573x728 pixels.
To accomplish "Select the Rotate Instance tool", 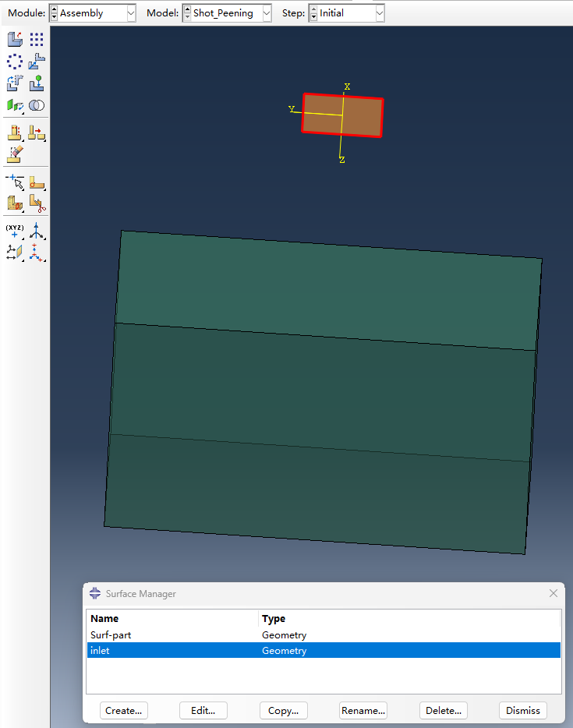I will 15,83.
